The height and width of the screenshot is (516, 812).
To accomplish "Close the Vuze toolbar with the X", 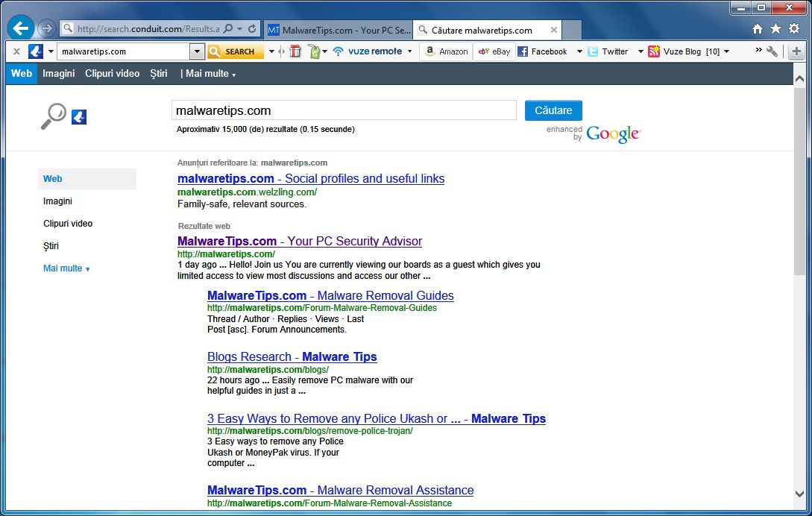I will point(16,51).
